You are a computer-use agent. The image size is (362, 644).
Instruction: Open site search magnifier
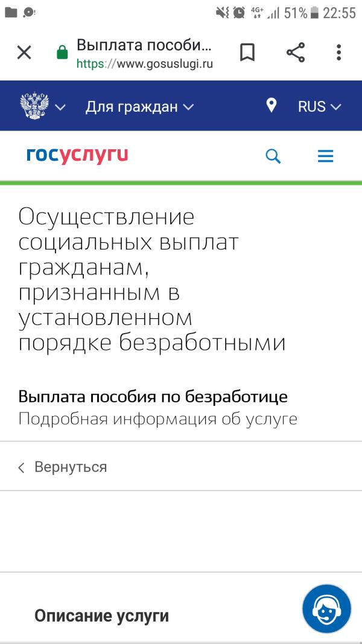[x=273, y=157]
